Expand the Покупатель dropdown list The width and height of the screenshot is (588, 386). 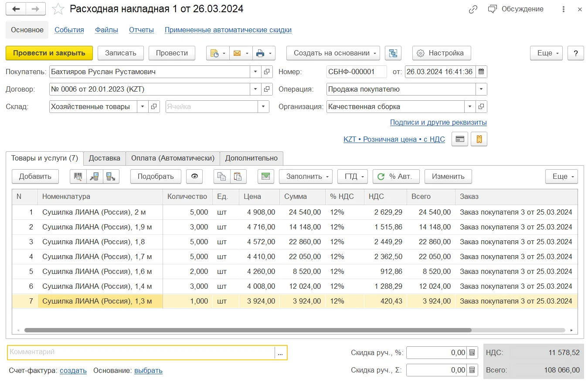(256, 72)
